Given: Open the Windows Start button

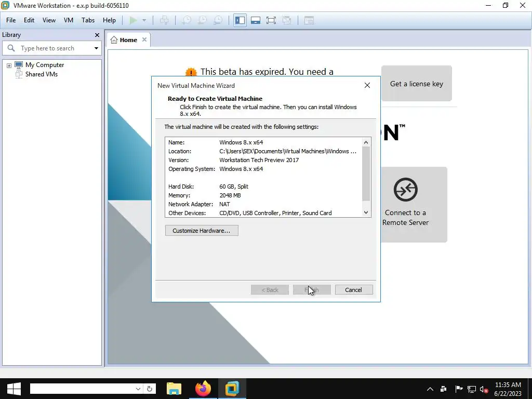Looking at the screenshot, I should (x=14, y=389).
